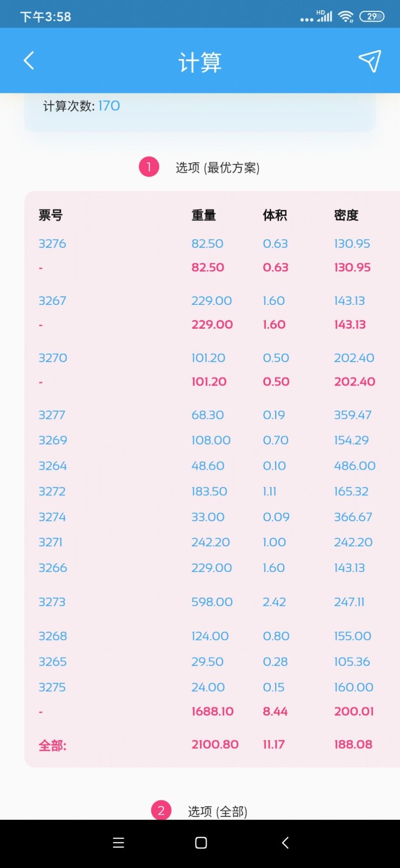
Task: Tap the 重量 column header
Action: click(x=204, y=215)
